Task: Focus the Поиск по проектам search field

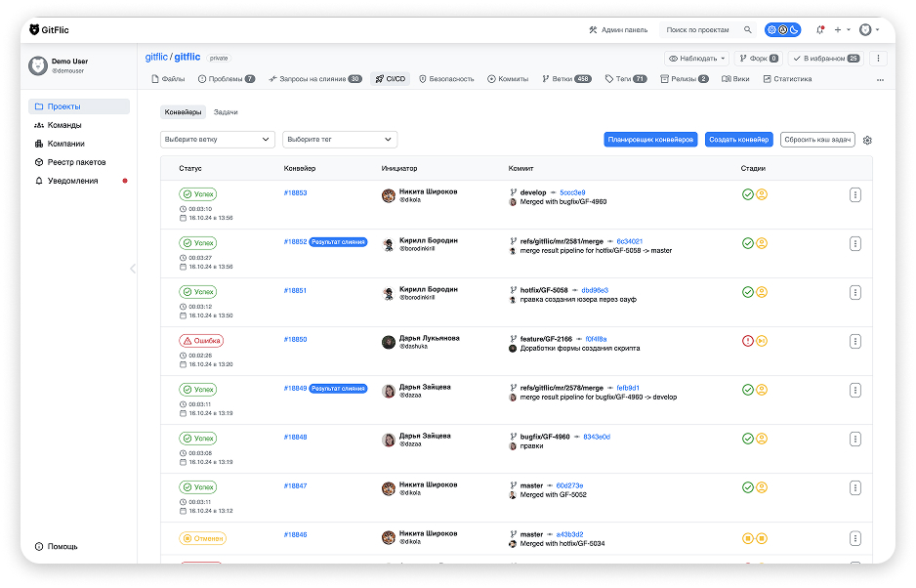Action: coord(707,30)
